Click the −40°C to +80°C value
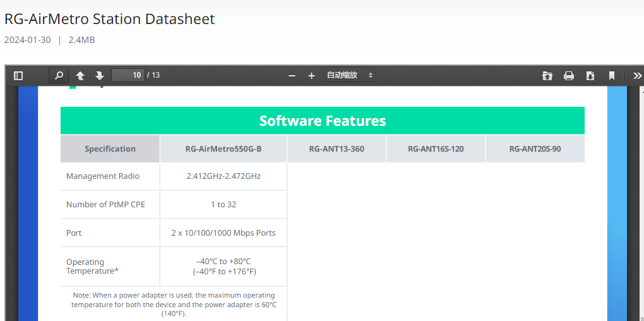This screenshot has width=644, height=321. [x=224, y=262]
